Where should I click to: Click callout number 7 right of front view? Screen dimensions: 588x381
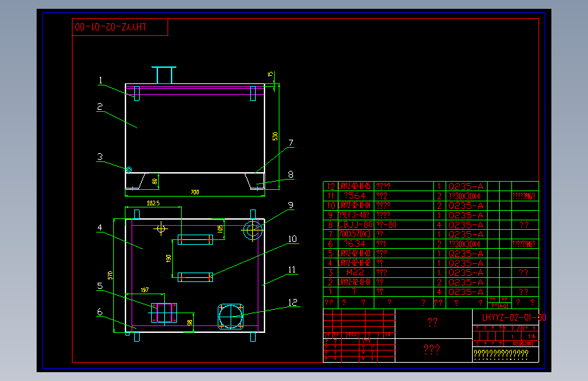(x=291, y=142)
